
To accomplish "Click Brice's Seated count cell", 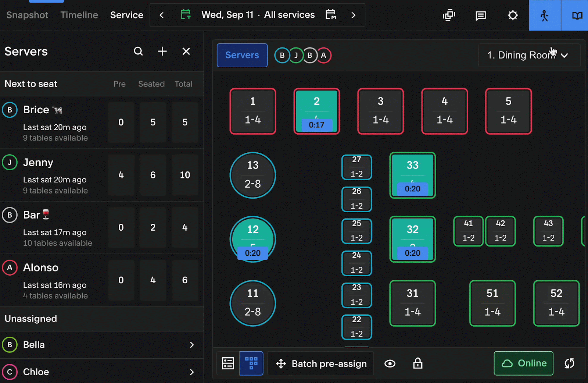I will (x=153, y=122).
